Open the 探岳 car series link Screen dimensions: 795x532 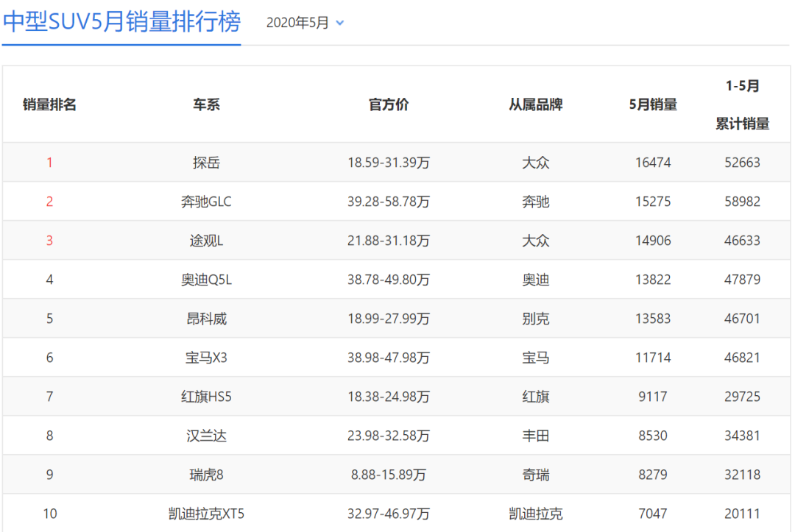(x=206, y=163)
